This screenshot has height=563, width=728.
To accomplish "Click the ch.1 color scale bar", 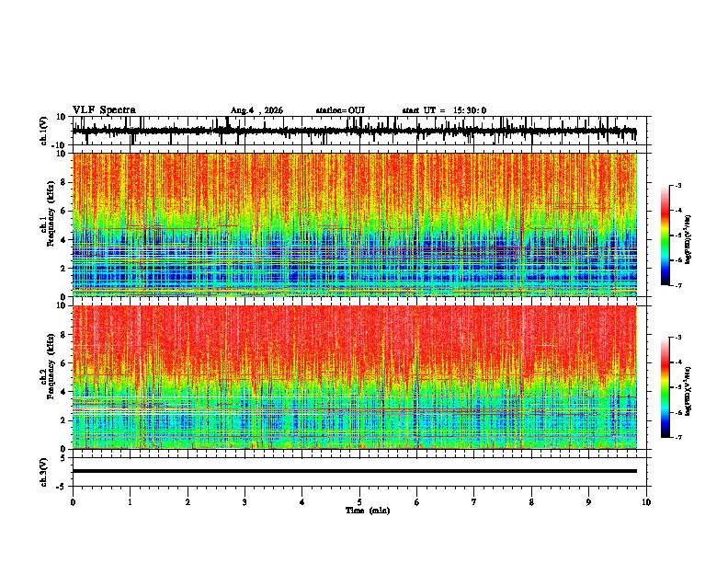I will [665, 236].
